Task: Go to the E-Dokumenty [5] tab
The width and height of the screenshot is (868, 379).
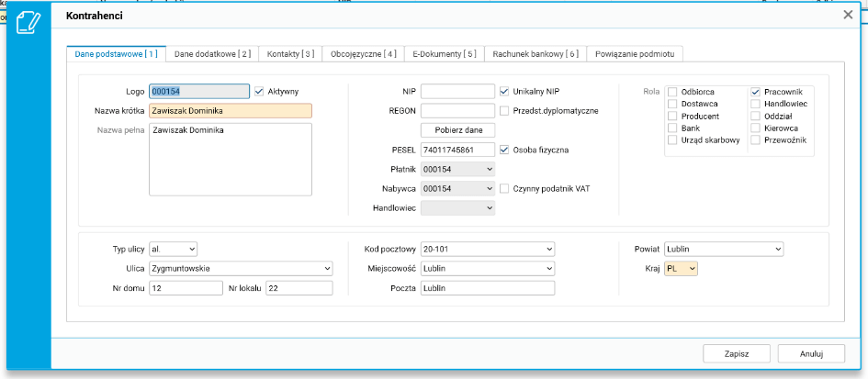Action: (445, 54)
